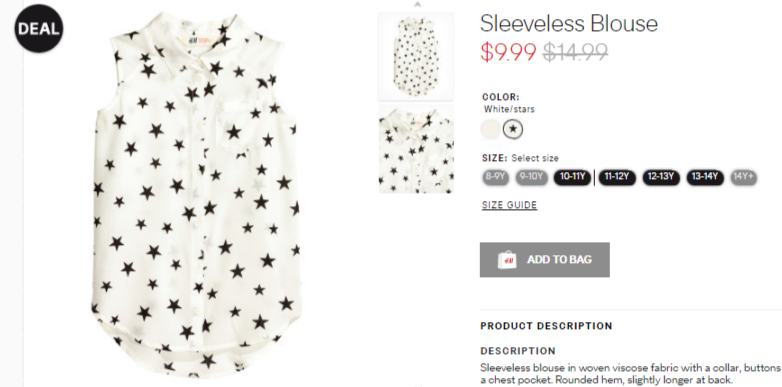Select the greyed-out 9-10Y size
Screen dimensions: 782x387
click(x=532, y=177)
